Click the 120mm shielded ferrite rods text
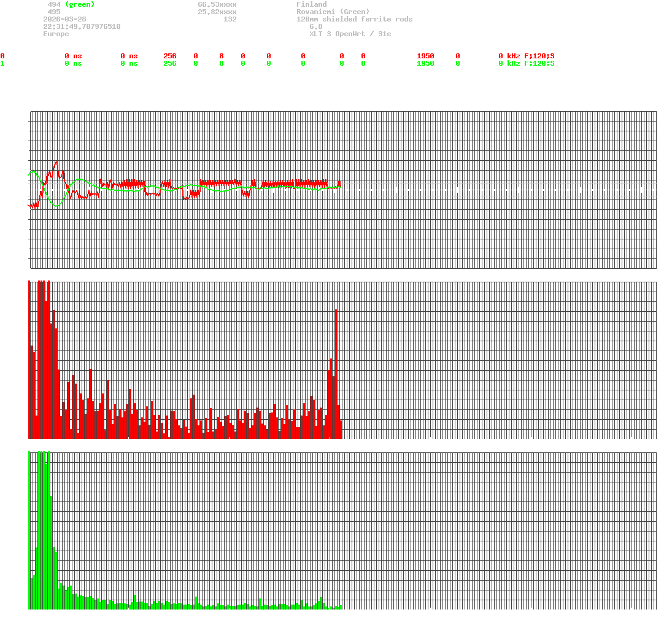The height and width of the screenshot is (623, 672). [355, 19]
